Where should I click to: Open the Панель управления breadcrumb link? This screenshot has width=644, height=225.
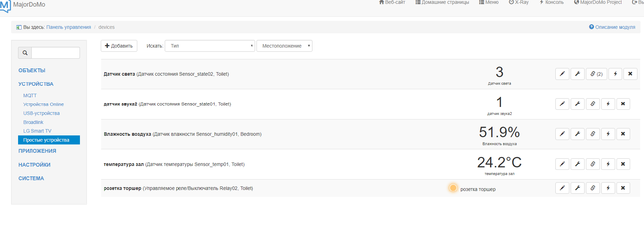68,27
